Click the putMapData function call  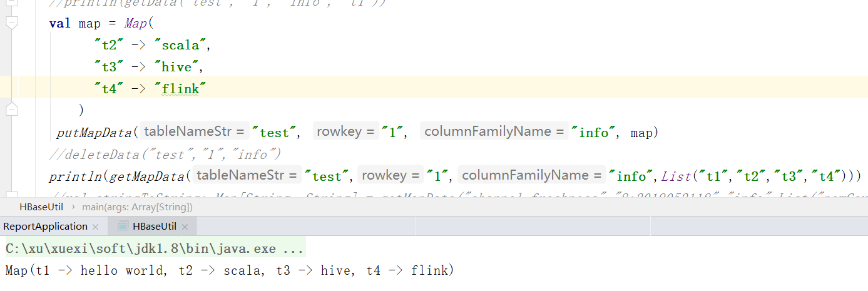[x=94, y=133]
